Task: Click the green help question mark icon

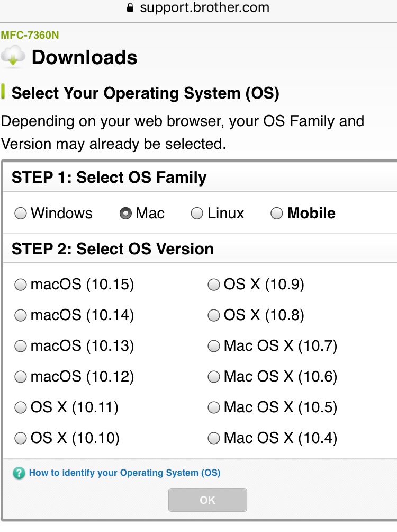Action: click(x=19, y=473)
